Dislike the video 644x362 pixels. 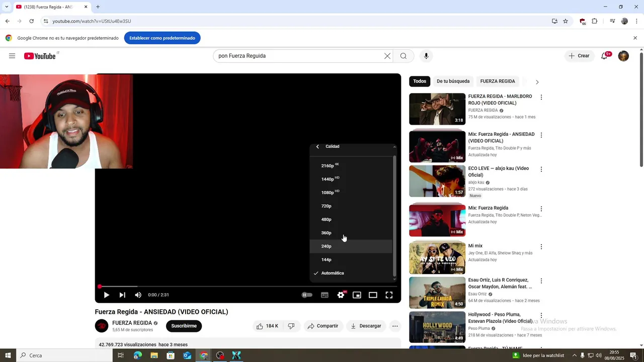tap(291, 326)
